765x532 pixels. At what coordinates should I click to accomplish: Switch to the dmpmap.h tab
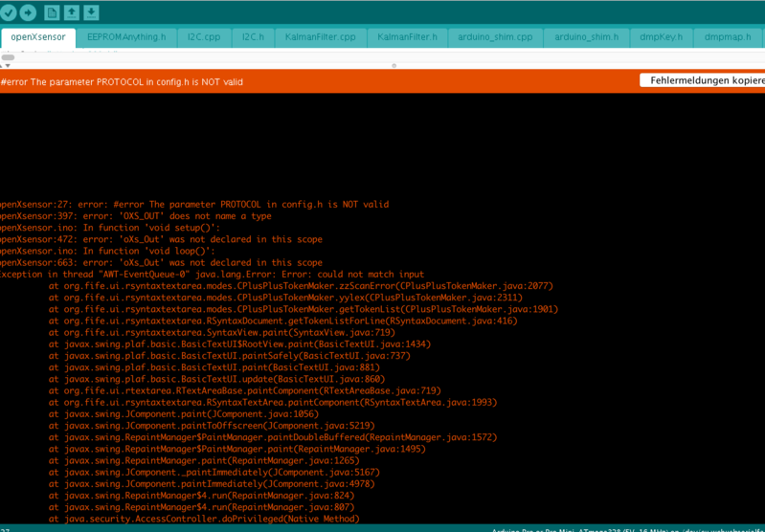pos(728,37)
